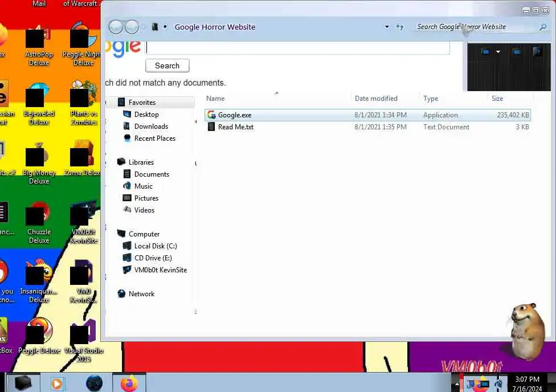
Task: Open CD Drive (E:)
Action: 153,258
